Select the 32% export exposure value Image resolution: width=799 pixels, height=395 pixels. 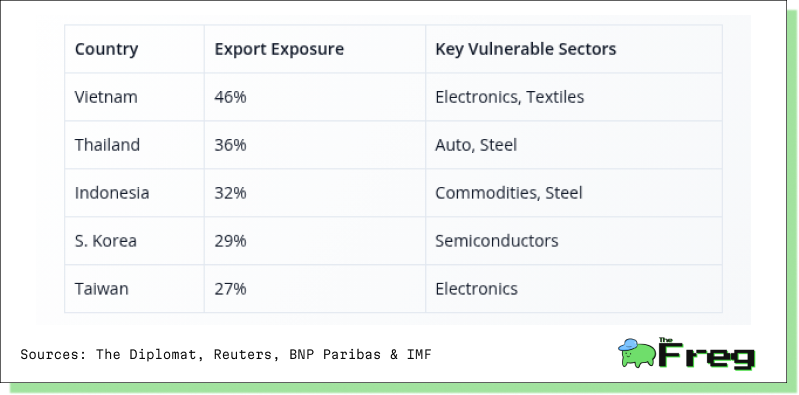[x=230, y=193]
